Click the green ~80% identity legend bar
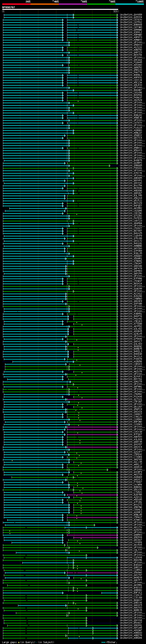Screen dimensions: 146x644 click(x=101, y=4)
